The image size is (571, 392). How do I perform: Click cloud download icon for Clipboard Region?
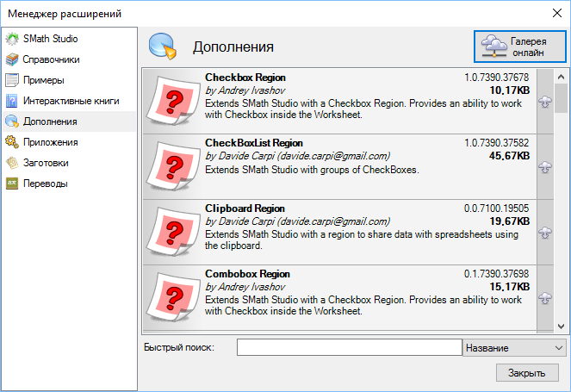544,233
